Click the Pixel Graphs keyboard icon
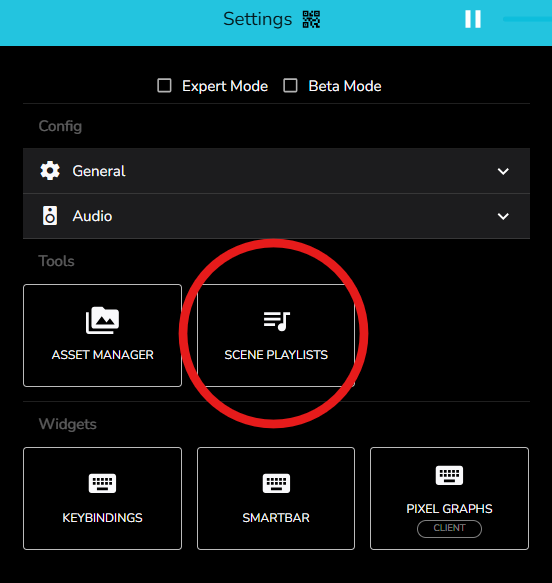This screenshot has height=583, width=552. click(x=449, y=475)
